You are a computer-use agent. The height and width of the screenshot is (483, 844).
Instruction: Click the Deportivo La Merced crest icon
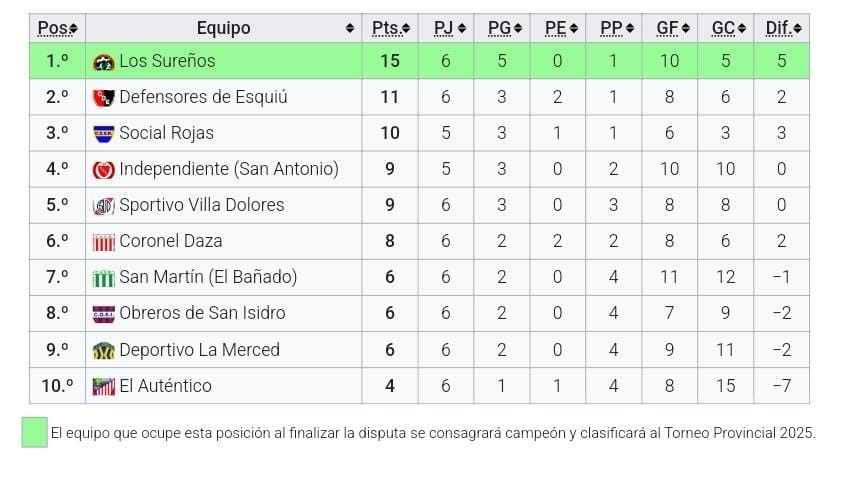103,351
